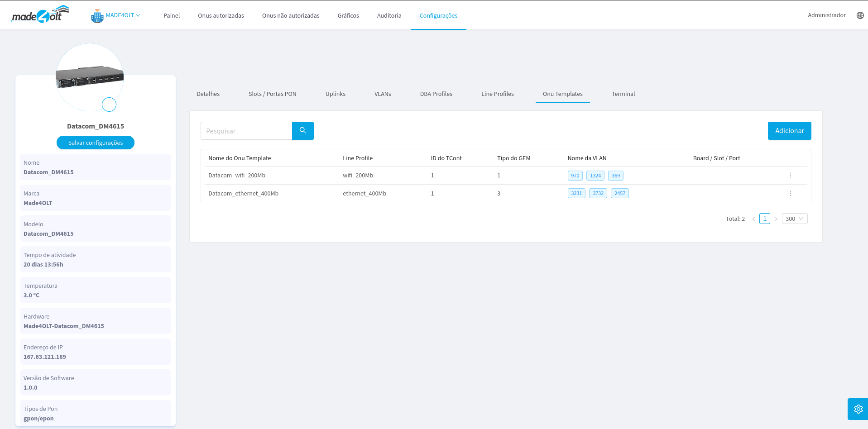The image size is (868, 429).
Task: Focus the Pesquisar search field
Action: [246, 131]
